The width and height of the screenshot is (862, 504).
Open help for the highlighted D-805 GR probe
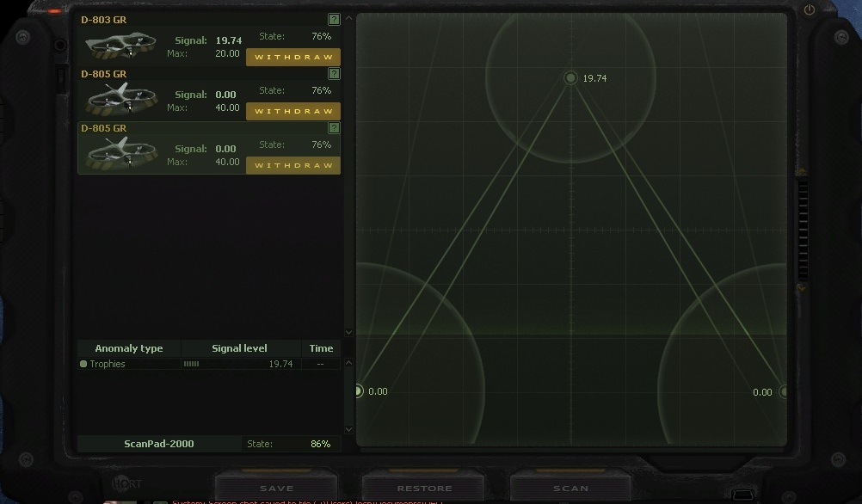point(334,128)
